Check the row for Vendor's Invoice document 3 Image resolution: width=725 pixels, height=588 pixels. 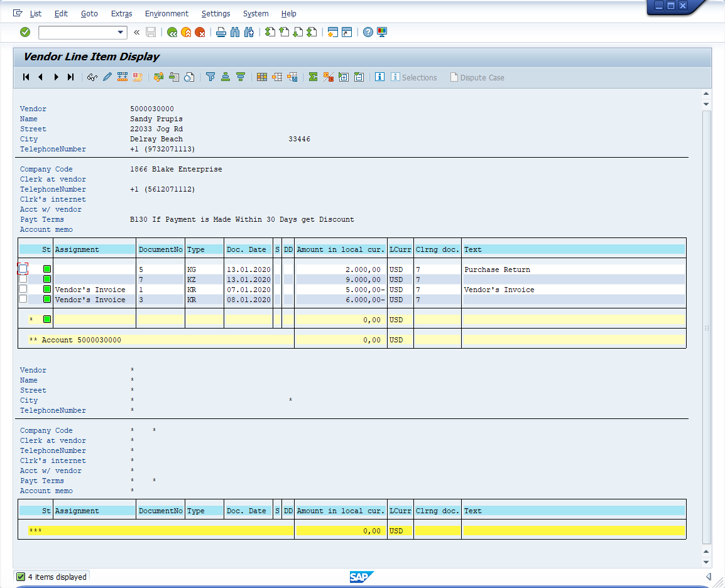point(23,299)
